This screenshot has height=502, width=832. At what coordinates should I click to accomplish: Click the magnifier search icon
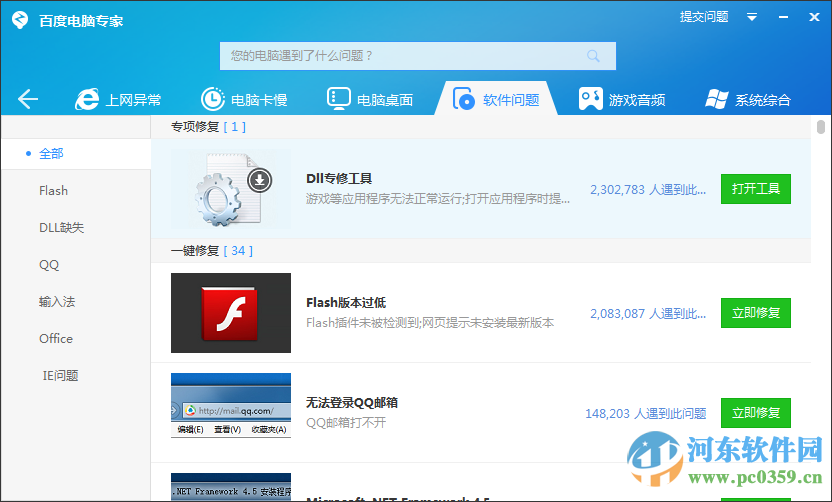click(593, 56)
